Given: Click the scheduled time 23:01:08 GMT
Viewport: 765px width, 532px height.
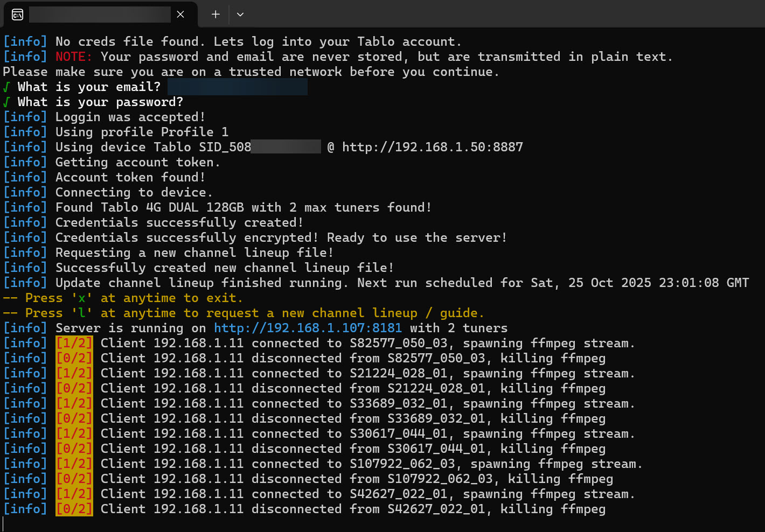Looking at the screenshot, I should (704, 283).
